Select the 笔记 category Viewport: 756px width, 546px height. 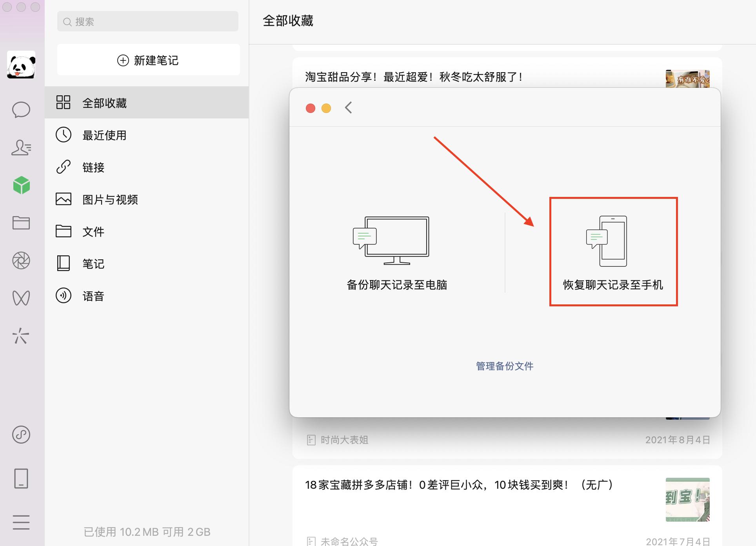pos(93,264)
